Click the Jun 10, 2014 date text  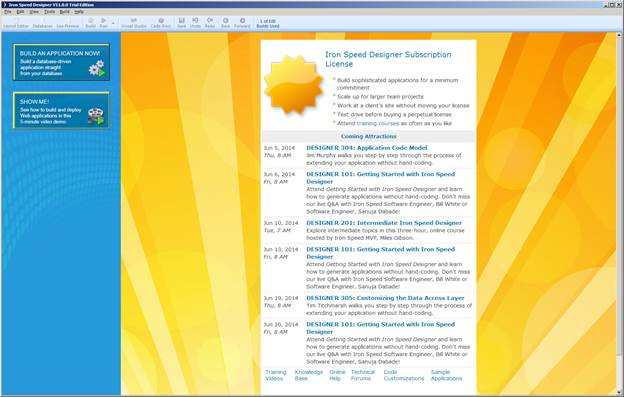pos(281,223)
